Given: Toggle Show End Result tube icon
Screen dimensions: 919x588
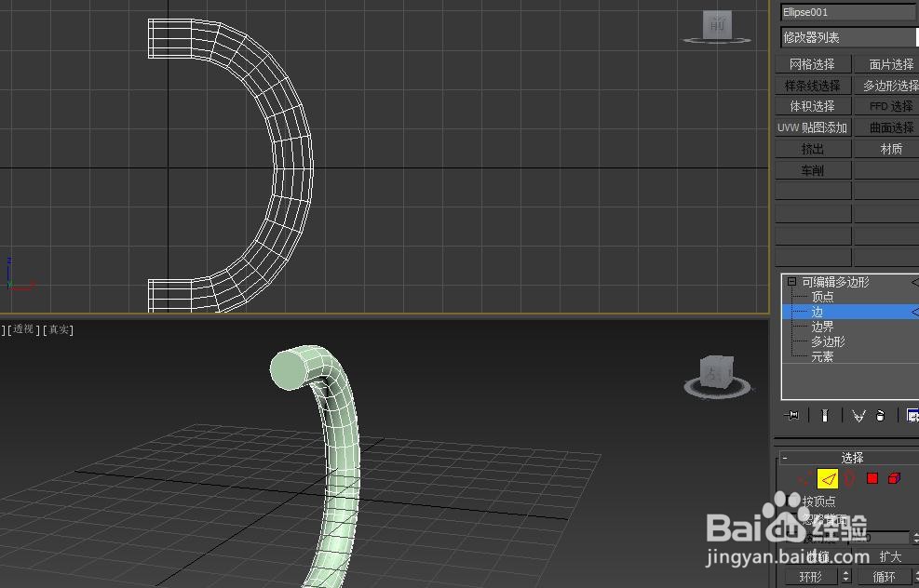Looking at the screenshot, I should 825,415.
